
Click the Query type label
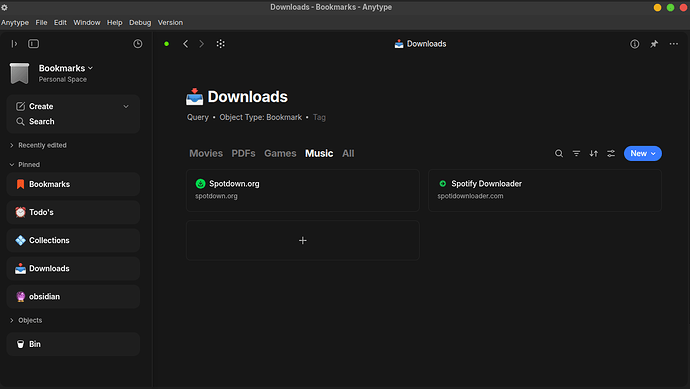click(x=198, y=117)
